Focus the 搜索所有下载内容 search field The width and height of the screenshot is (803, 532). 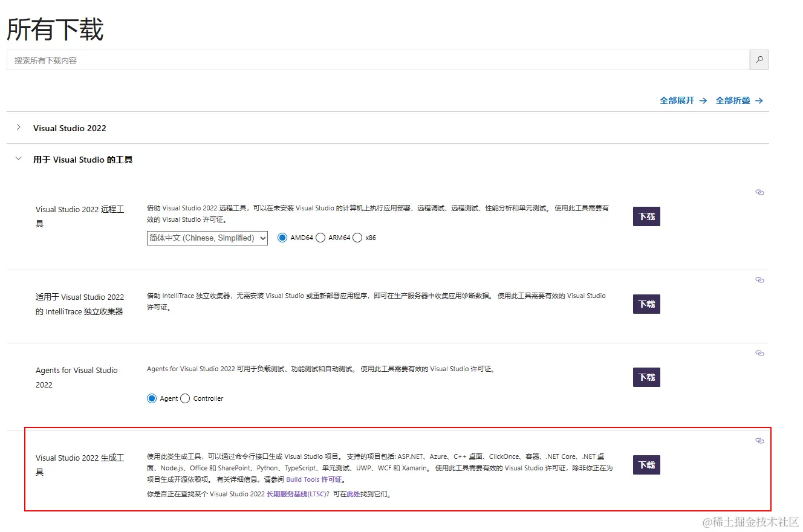(x=378, y=60)
